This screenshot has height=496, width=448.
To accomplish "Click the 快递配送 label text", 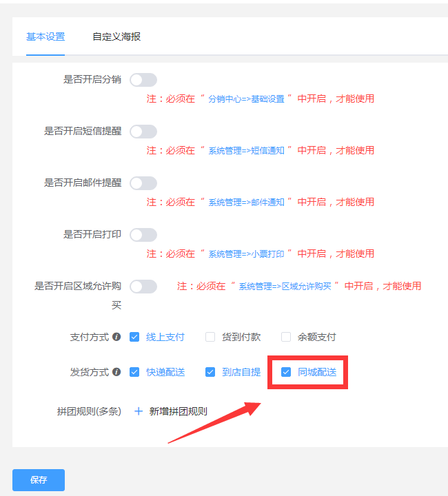I will click(x=165, y=372).
